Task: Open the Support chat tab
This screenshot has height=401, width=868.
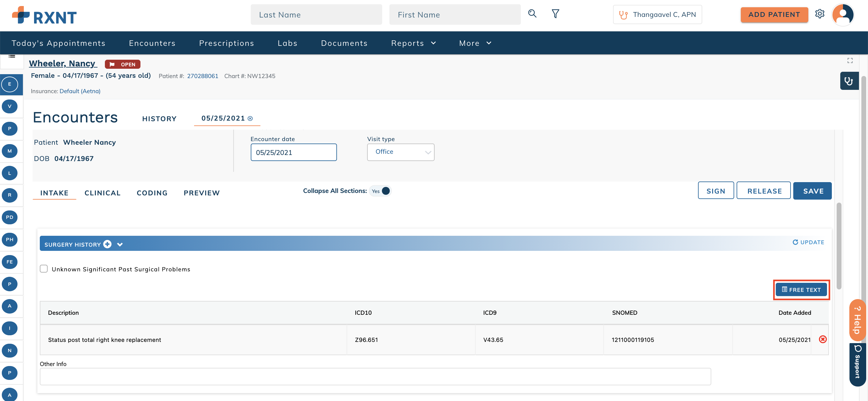Action: click(x=857, y=365)
